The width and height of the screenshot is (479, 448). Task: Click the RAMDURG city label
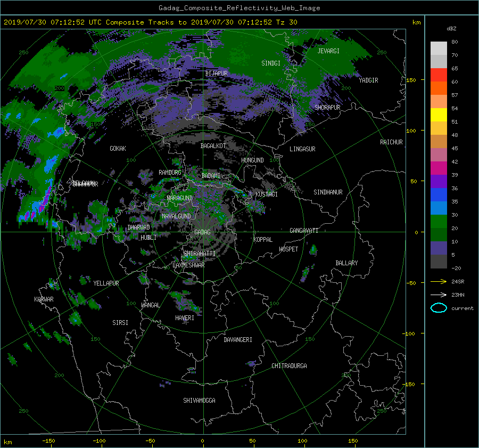(x=170, y=173)
